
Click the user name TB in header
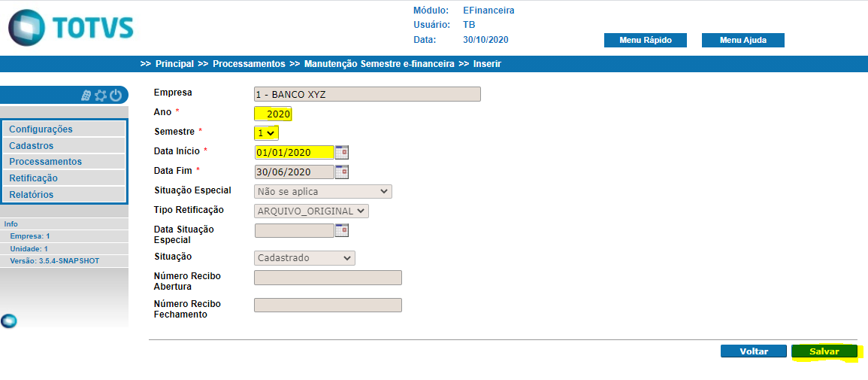pyautogui.click(x=469, y=25)
